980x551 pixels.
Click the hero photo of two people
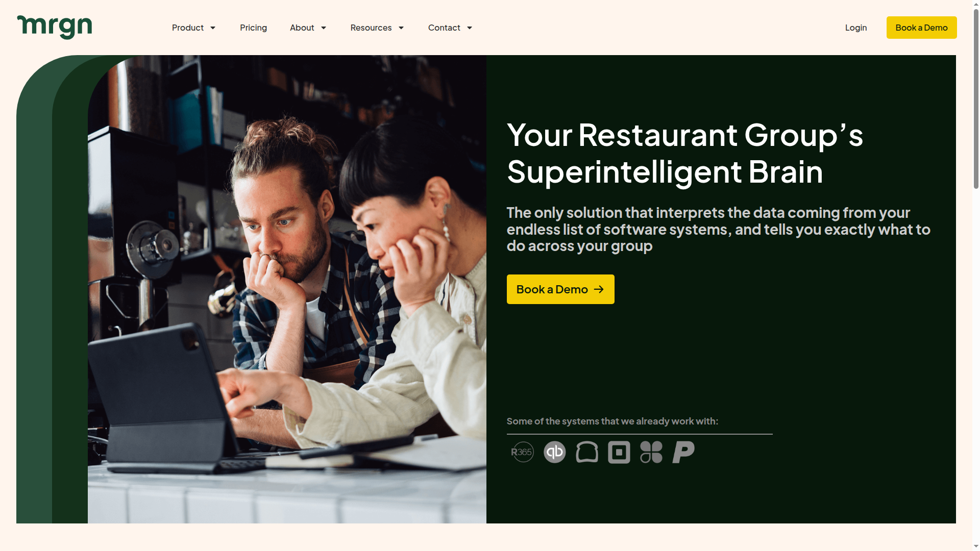[x=287, y=289]
